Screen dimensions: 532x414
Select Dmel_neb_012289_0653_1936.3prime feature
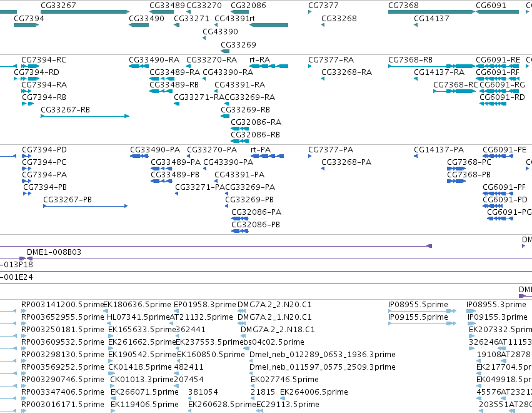pos(323,355)
